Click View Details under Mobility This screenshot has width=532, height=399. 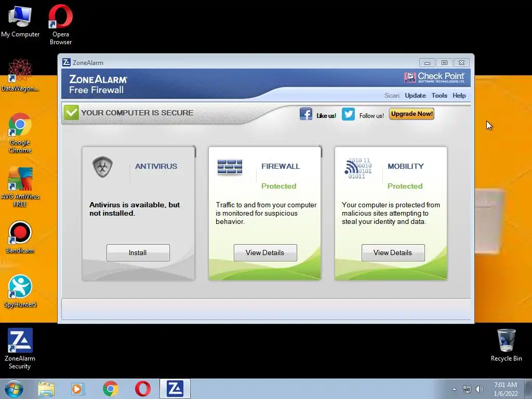coord(393,253)
